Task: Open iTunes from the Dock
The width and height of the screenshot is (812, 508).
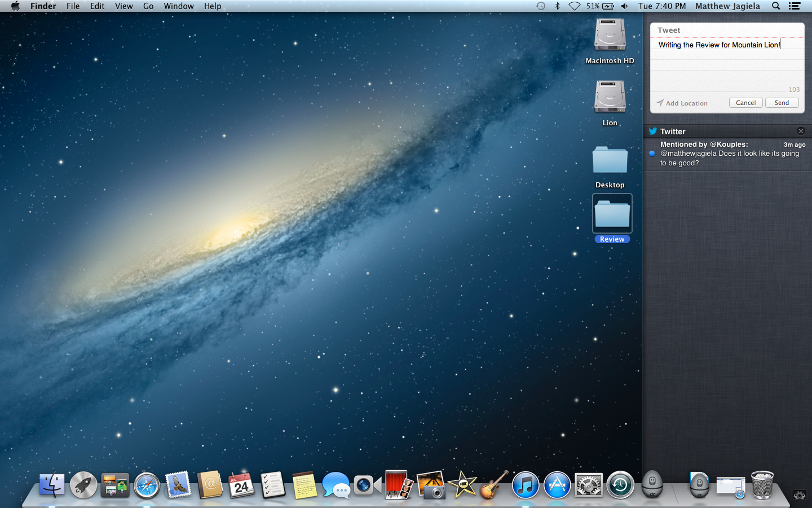Action: pyautogui.click(x=526, y=485)
